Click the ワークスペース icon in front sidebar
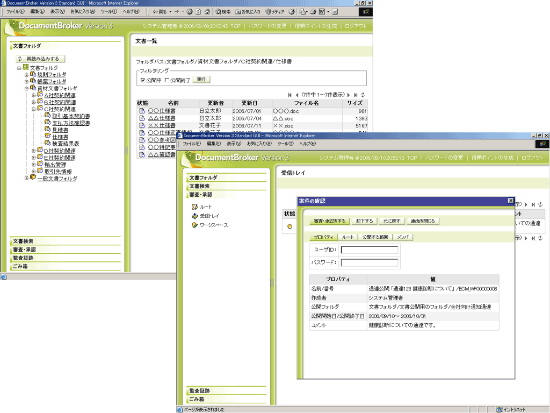Image resolution: width=550 pixels, height=413 pixels. (195, 225)
